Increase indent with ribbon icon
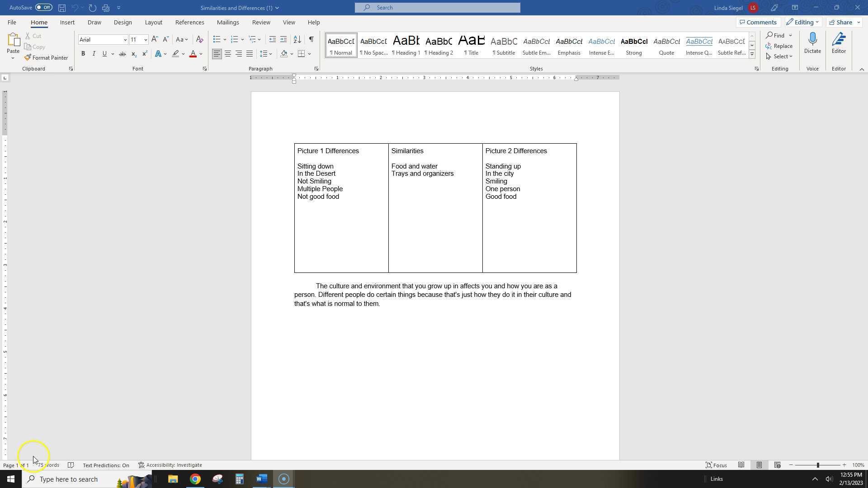Viewport: 868px width, 488px height. 283,40
